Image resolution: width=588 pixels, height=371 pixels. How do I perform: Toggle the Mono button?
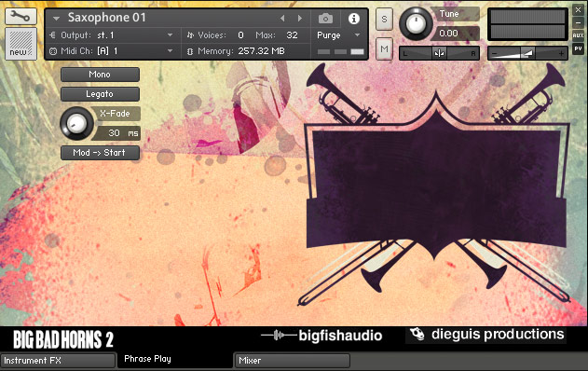coord(100,75)
